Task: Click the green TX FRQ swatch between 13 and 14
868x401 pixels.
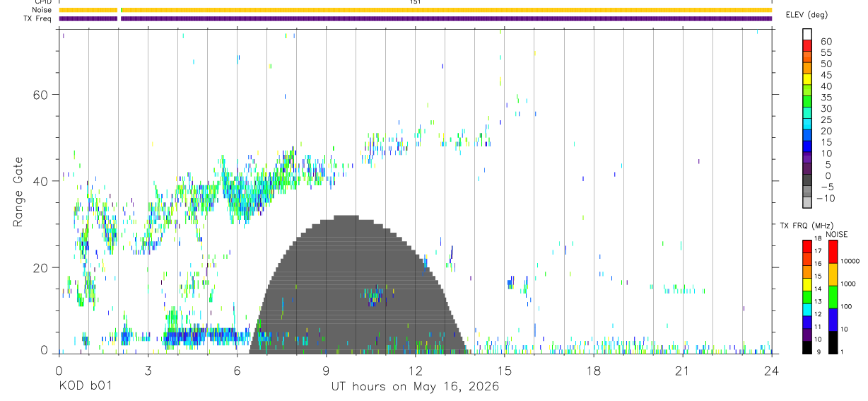Action: [x=807, y=296]
